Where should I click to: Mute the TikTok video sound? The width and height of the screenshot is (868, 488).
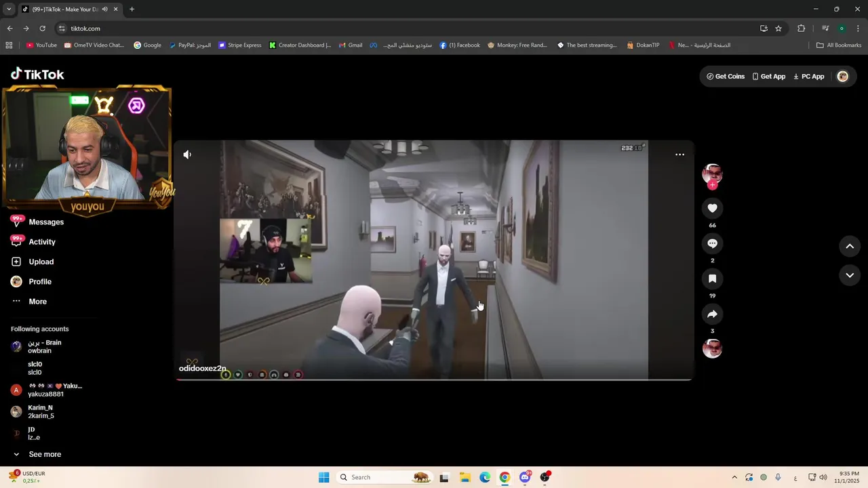(187, 155)
